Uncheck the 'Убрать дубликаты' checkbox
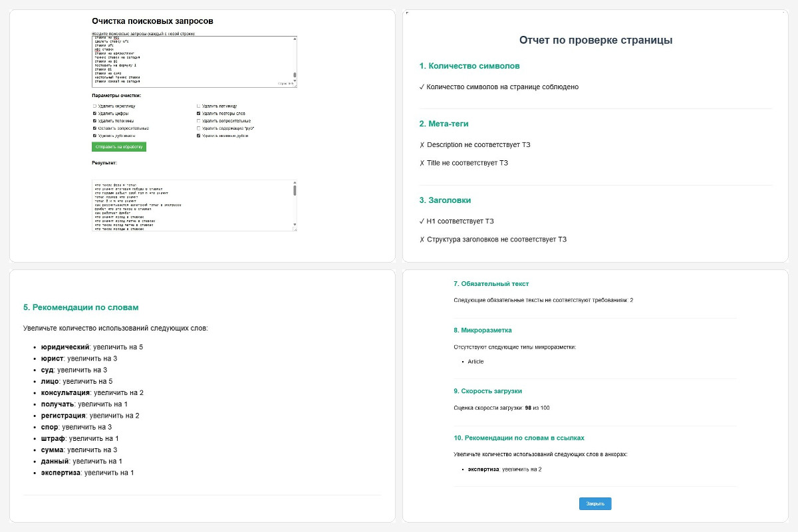Viewport: 798px width, 532px height. pos(94,136)
